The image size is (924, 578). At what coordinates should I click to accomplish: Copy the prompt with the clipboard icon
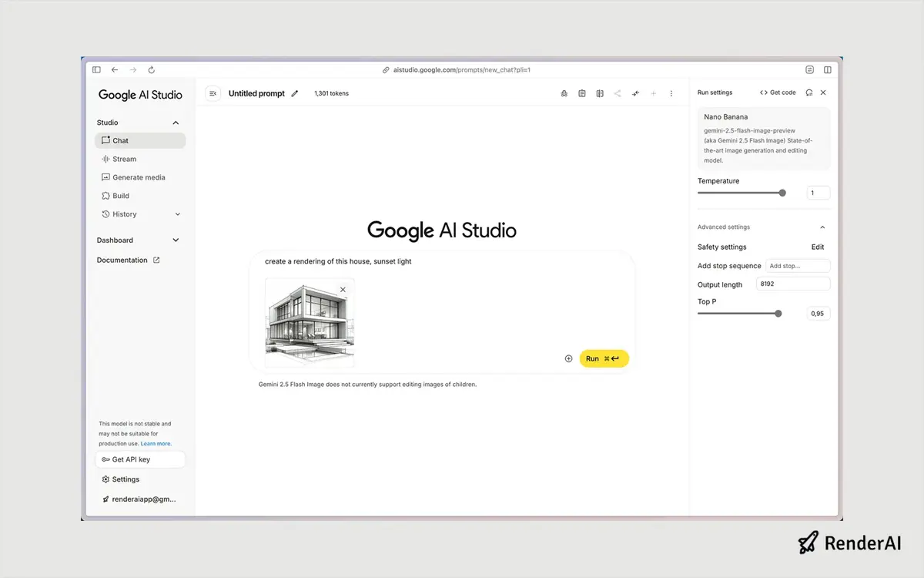pyautogui.click(x=581, y=92)
